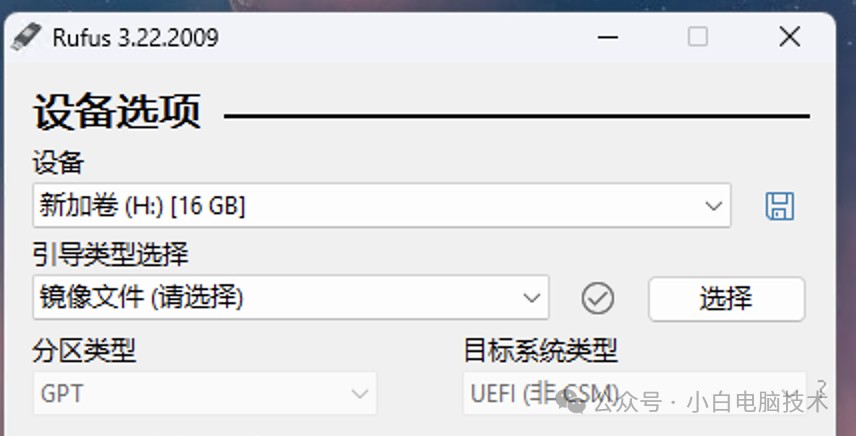Image resolution: width=856 pixels, height=436 pixels.
Task: Click the 选择 button to pick an image
Action: pos(726,298)
